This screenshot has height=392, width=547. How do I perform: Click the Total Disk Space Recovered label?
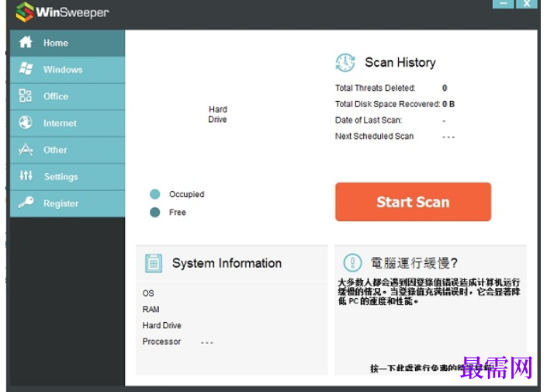point(387,104)
